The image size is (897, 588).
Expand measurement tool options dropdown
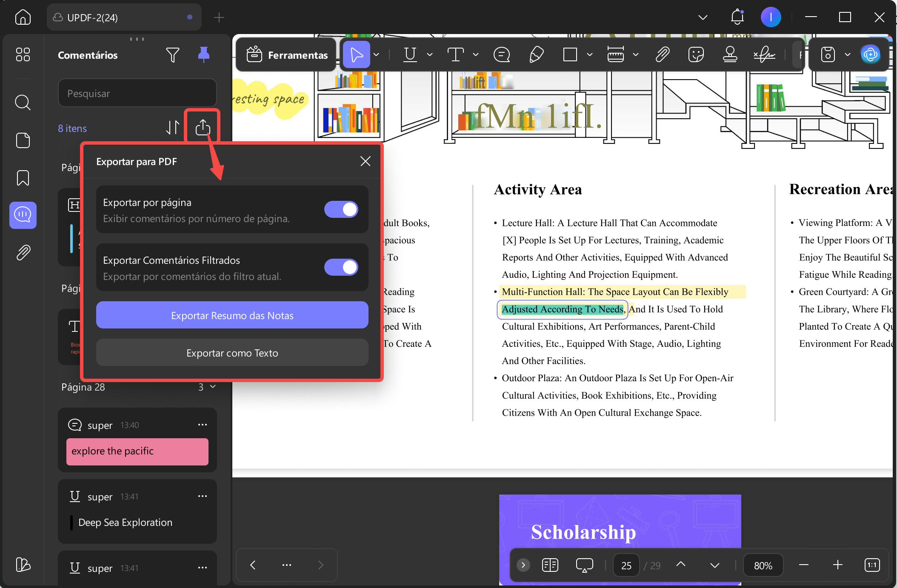[636, 54]
